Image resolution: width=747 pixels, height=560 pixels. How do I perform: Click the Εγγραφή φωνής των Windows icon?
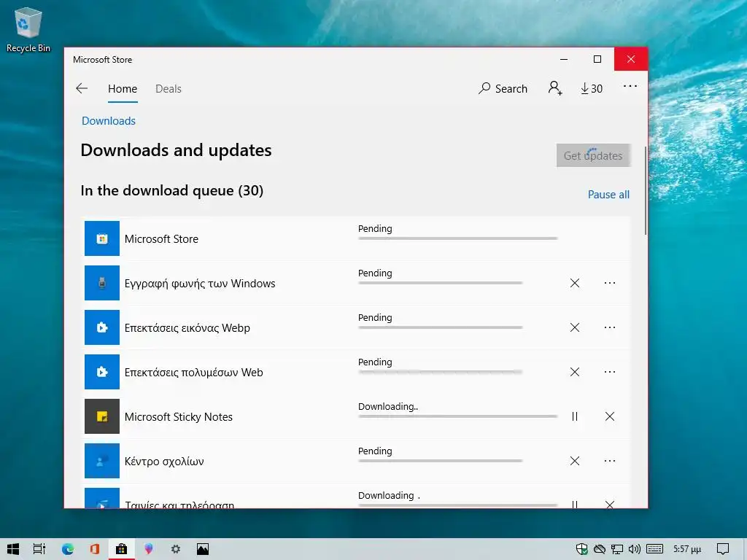point(102,283)
